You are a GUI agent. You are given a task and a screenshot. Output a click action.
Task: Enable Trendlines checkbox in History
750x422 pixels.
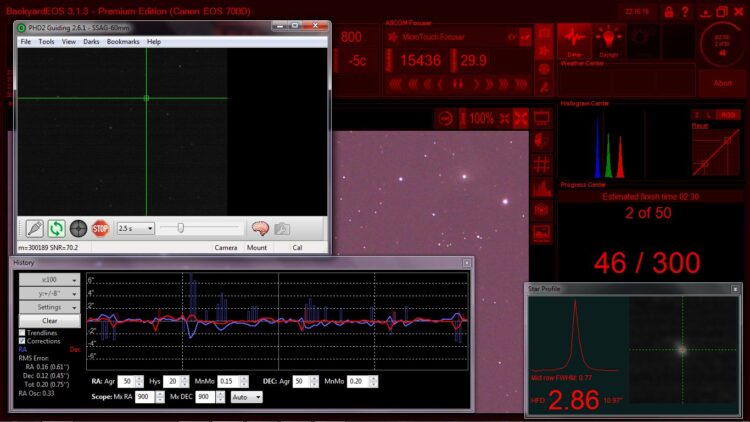tap(22, 333)
